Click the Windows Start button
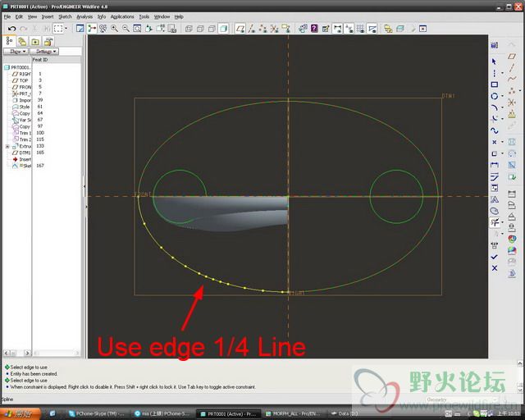525x420 pixels. click(x=20, y=414)
